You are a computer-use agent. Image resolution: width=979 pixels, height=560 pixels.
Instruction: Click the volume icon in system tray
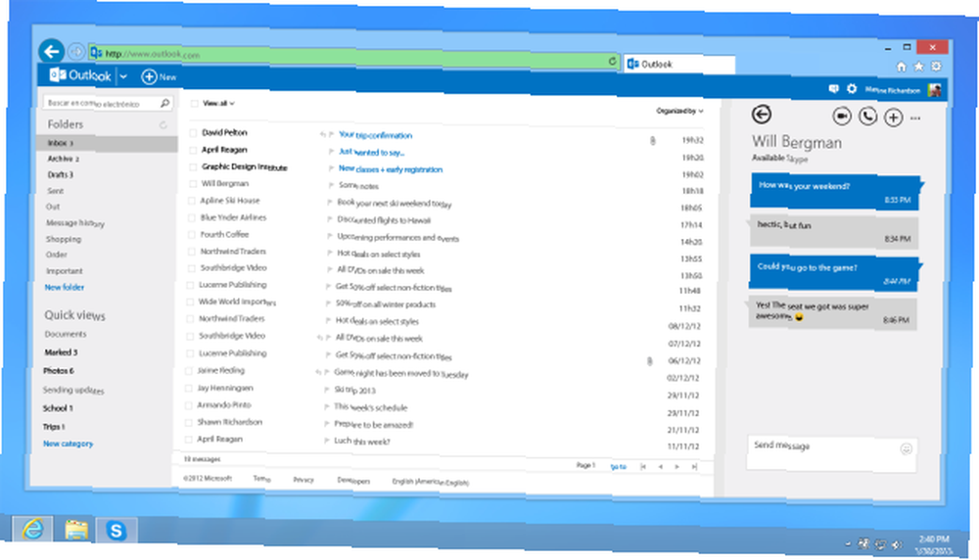point(897,545)
